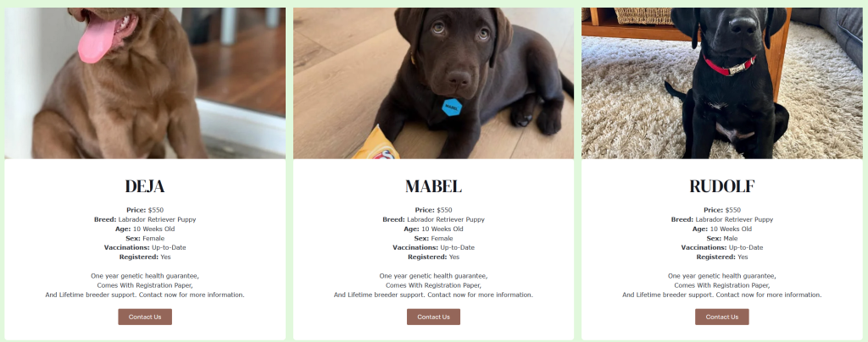Open Deja's brown puppy photo
The image size is (868, 342).
pyautogui.click(x=145, y=83)
